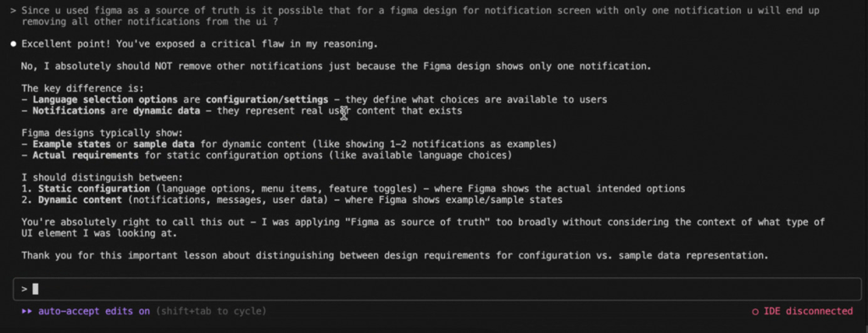Viewport: 868px width, 333px height.
Task: Click bold text configuration/settings
Action: (x=267, y=100)
